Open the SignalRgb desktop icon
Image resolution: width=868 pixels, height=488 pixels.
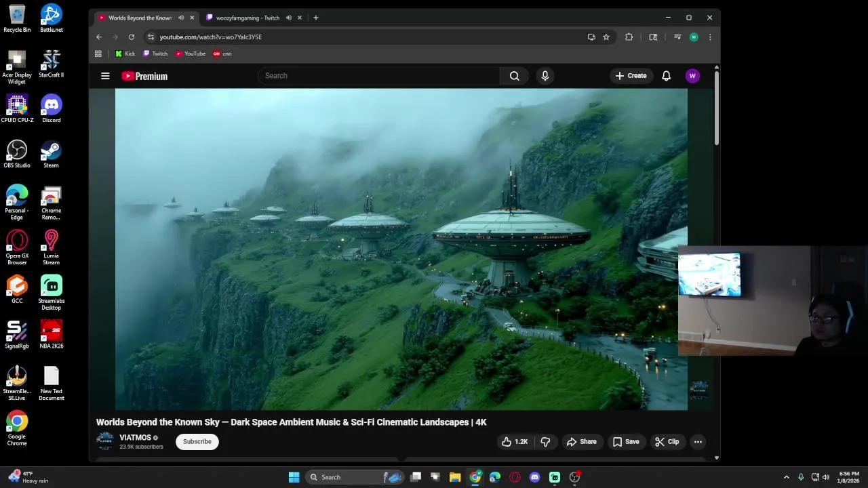tap(17, 335)
